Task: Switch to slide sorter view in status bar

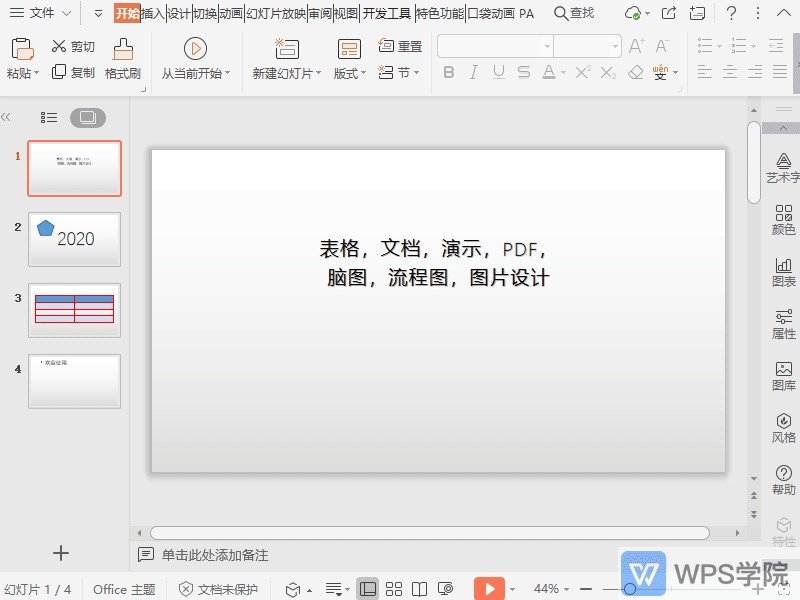Action: coord(394,588)
